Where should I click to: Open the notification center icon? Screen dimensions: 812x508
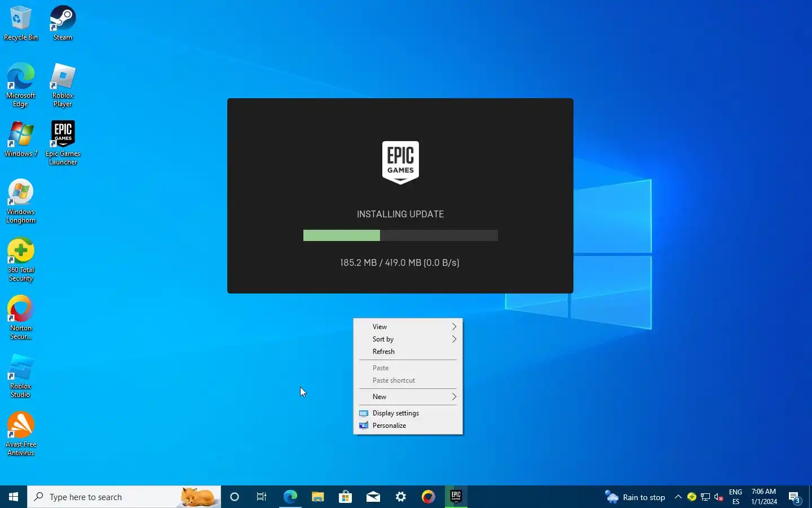(x=795, y=497)
